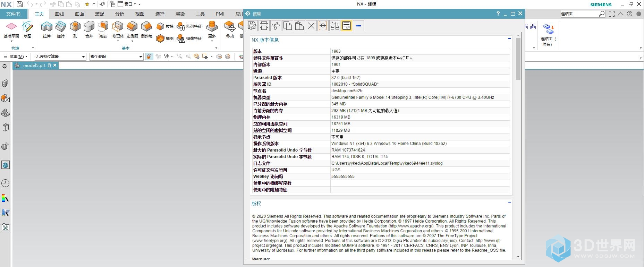Click the X clear icon in 信息 toolbar
644x267 pixels.
311,26
